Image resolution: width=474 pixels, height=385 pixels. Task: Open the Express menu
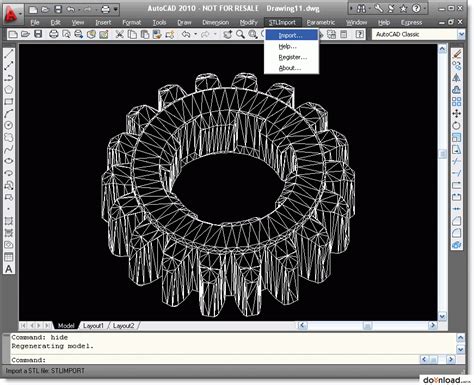tap(411, 22)
